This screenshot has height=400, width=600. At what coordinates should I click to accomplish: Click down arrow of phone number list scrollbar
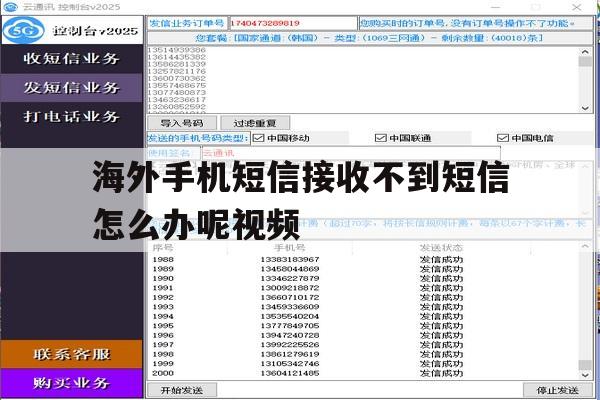[x=585, y=108]
